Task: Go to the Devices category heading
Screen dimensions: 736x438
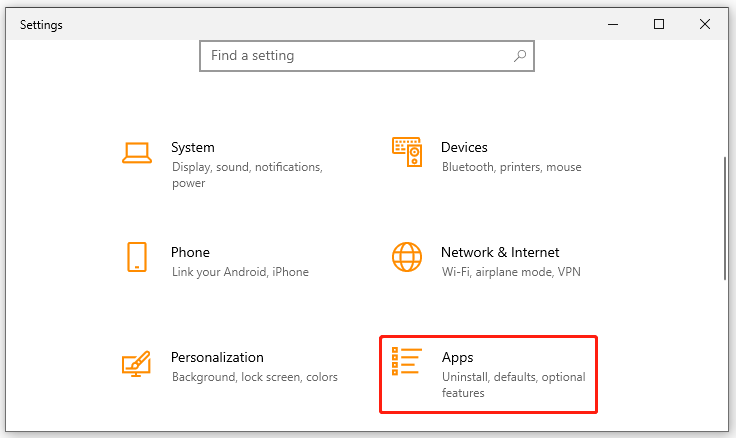Action: pos(464,147)
